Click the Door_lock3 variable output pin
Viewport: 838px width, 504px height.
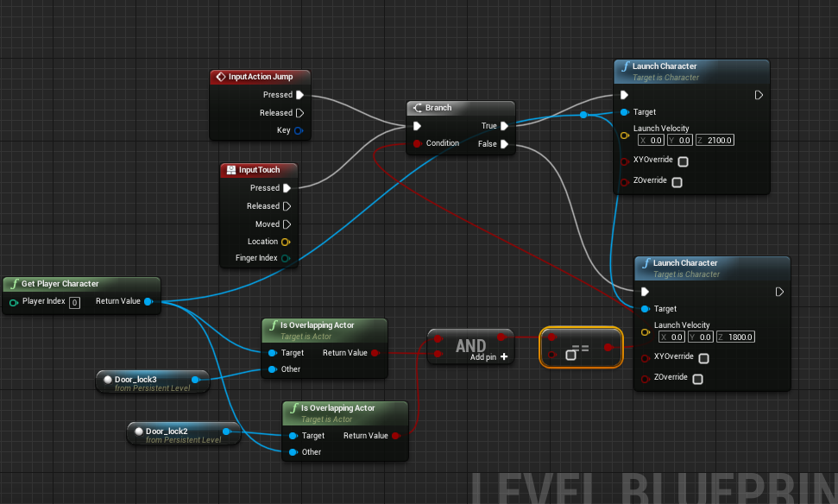195,379
